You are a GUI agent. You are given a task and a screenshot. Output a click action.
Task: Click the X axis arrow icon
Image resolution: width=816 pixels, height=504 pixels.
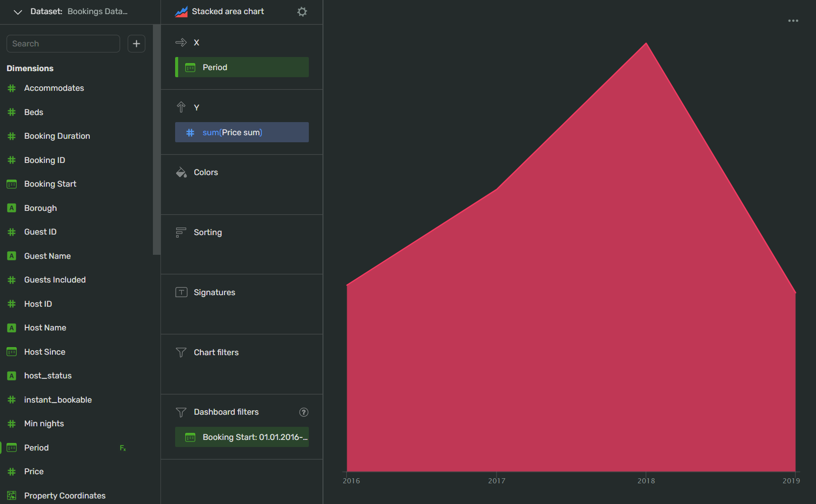coord(181,42)
